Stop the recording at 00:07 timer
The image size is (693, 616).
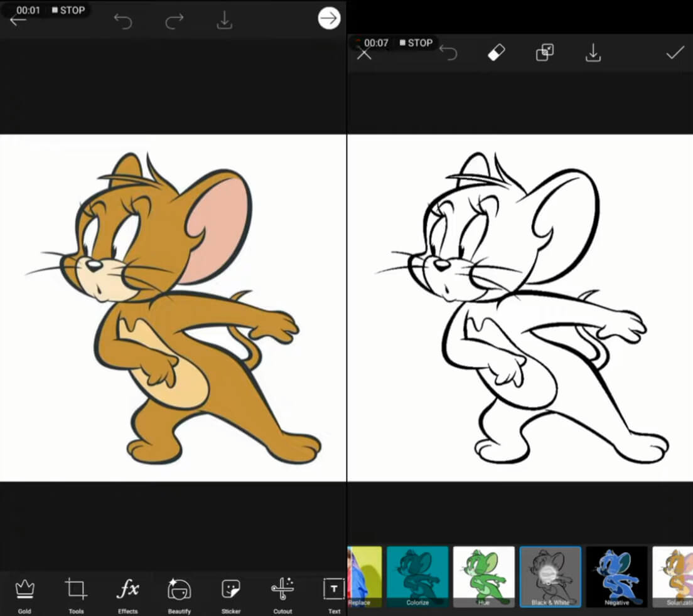pos(416,43)
